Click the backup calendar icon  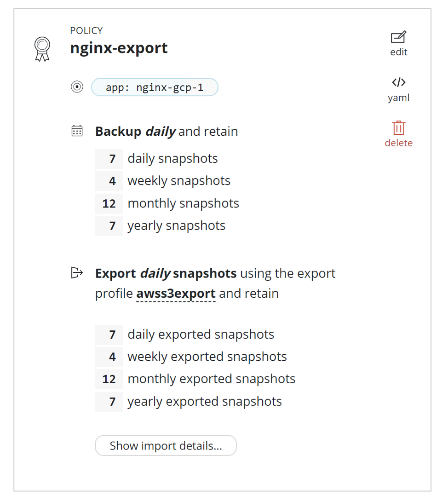coord(77,131)
